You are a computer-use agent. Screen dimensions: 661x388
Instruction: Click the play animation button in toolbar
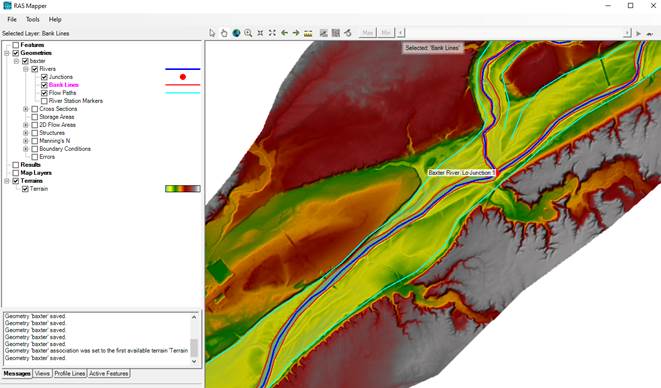point(639,33)
